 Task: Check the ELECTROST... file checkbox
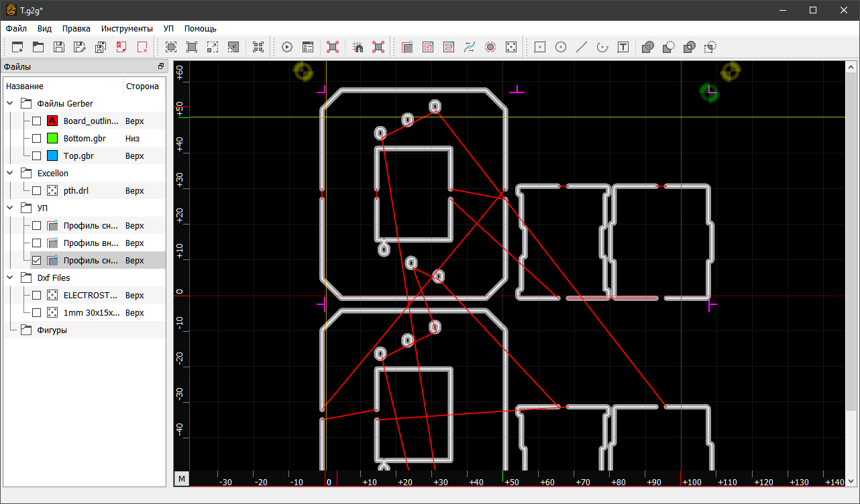point(37,296)
